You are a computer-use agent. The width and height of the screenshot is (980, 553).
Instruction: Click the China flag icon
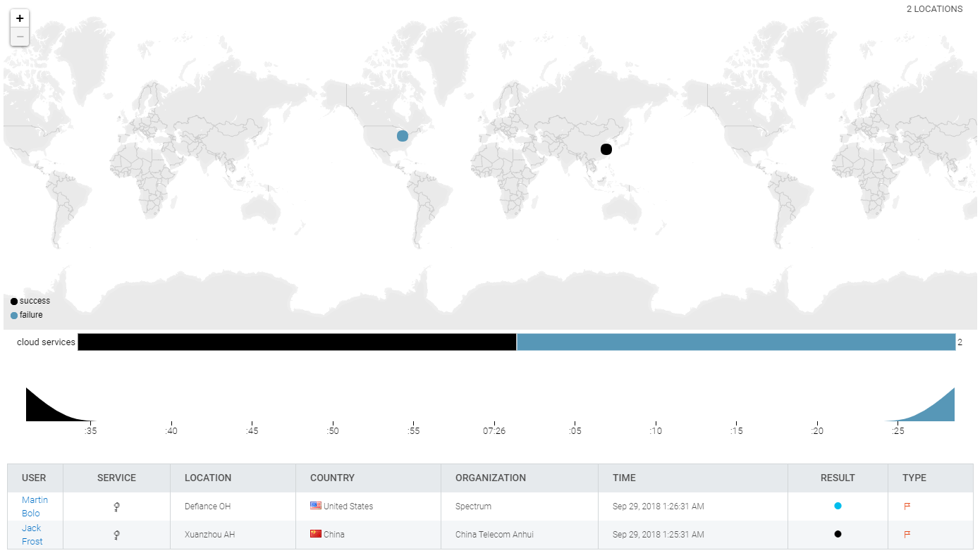(316, 534)
